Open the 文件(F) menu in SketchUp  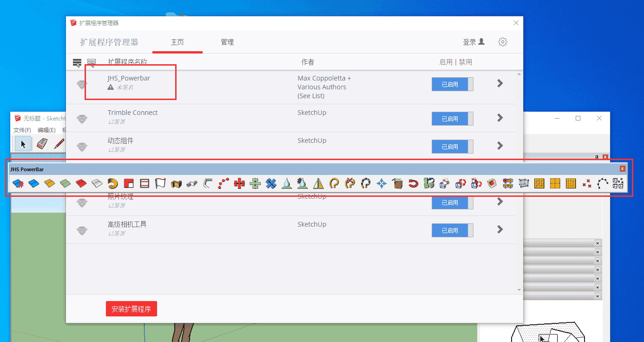coord(22,130)
